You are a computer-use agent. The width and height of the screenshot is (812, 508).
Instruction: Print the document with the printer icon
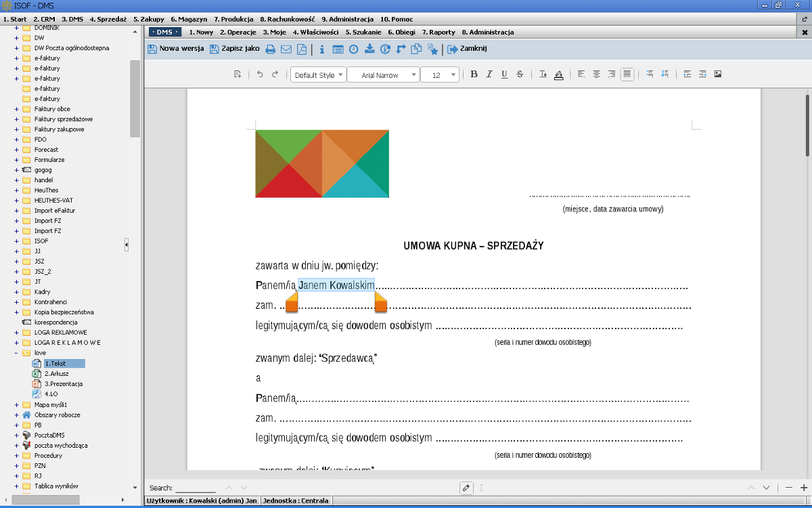click(271, 49)
